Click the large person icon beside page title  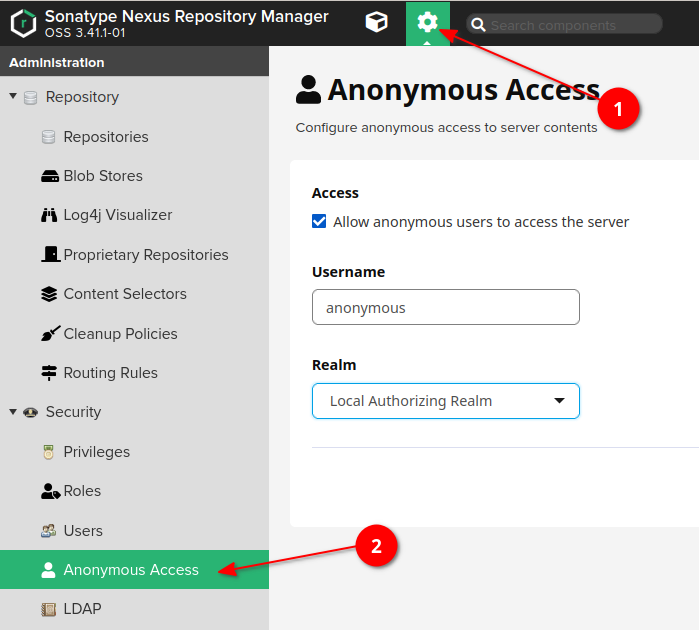308,90
